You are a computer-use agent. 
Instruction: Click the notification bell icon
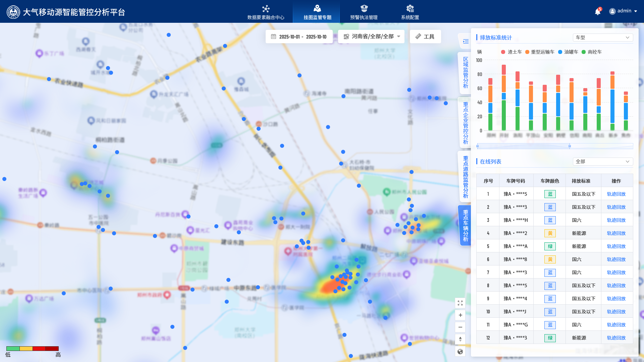click(597, 12)
